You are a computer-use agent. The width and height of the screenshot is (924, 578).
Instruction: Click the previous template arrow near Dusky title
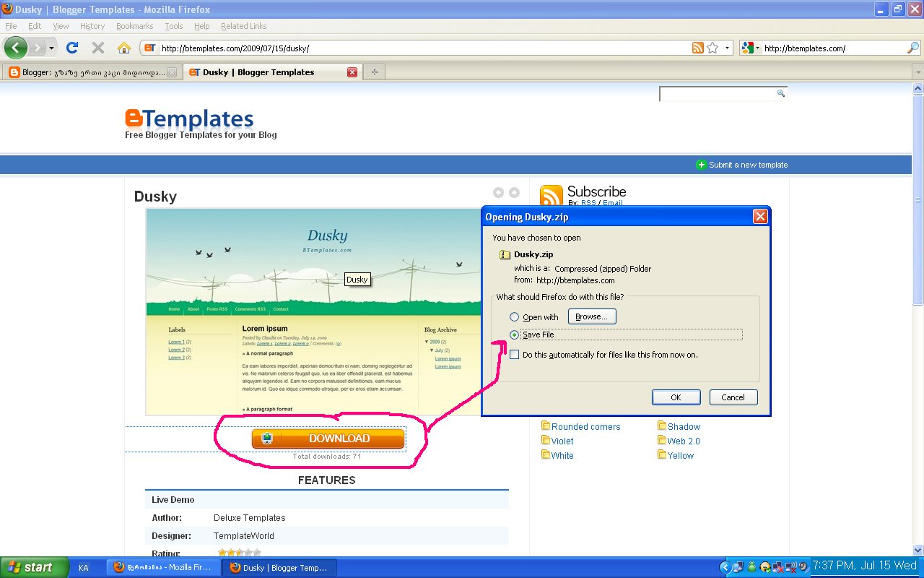click(498, 192)
